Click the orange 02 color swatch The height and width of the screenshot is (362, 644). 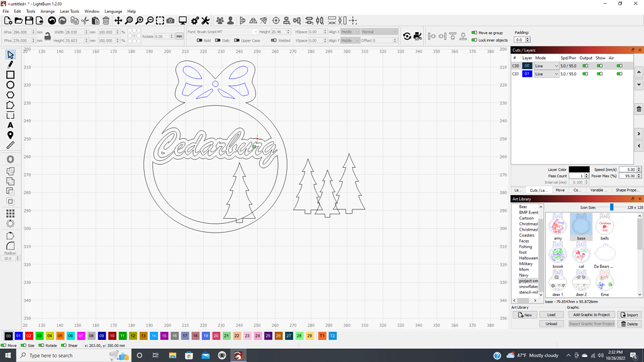pyautogui.click(x=28, y=336)
